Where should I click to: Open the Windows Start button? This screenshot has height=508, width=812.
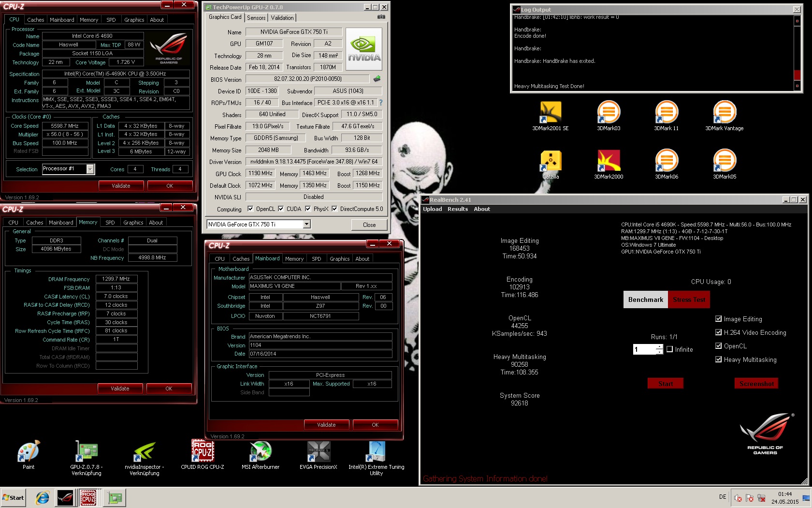coord(14,497)
